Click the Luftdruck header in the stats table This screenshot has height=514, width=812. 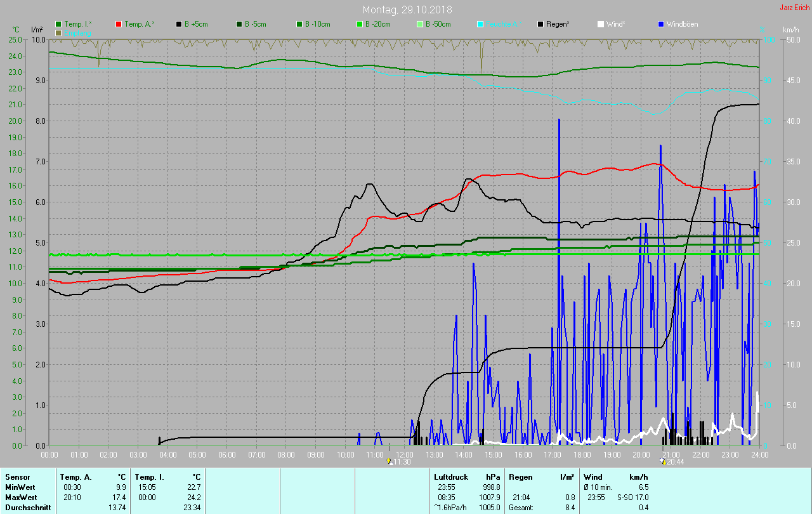click(450, 477)
